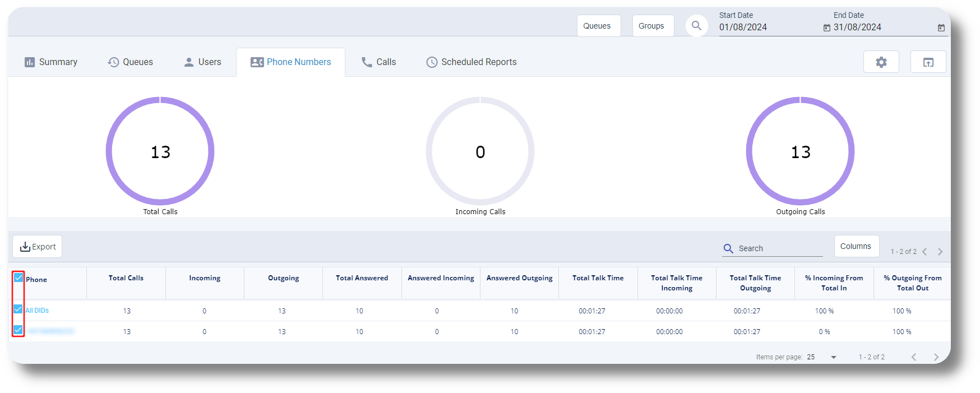This screenshot has width=980, height=393.
Task: Open the Scheduled Reports tab
Action: (471, 62)
